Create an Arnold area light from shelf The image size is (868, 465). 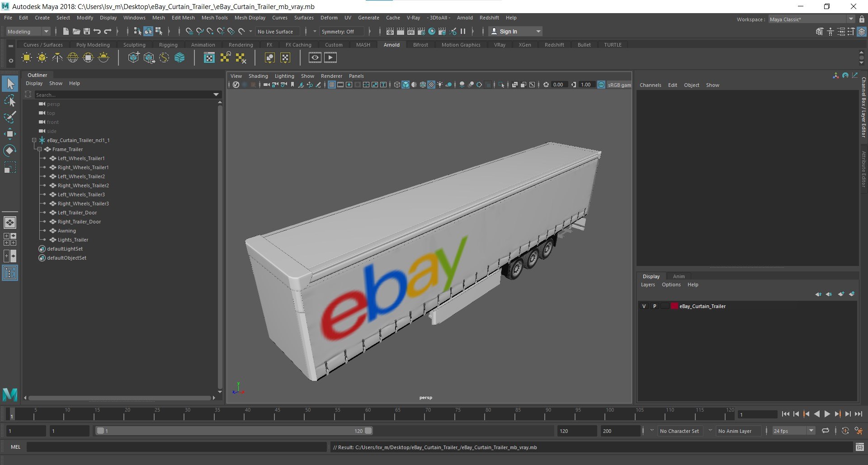point(27,58)
